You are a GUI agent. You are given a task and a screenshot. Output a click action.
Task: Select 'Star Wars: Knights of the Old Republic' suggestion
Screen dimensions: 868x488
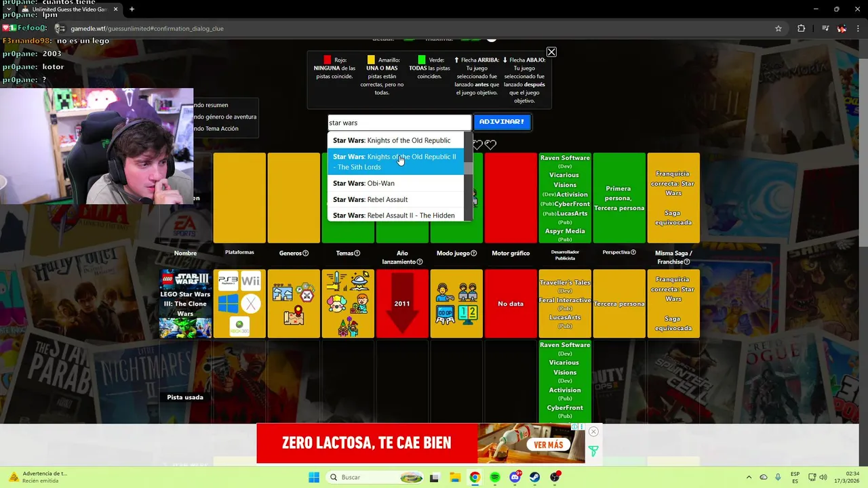(395, 140)
